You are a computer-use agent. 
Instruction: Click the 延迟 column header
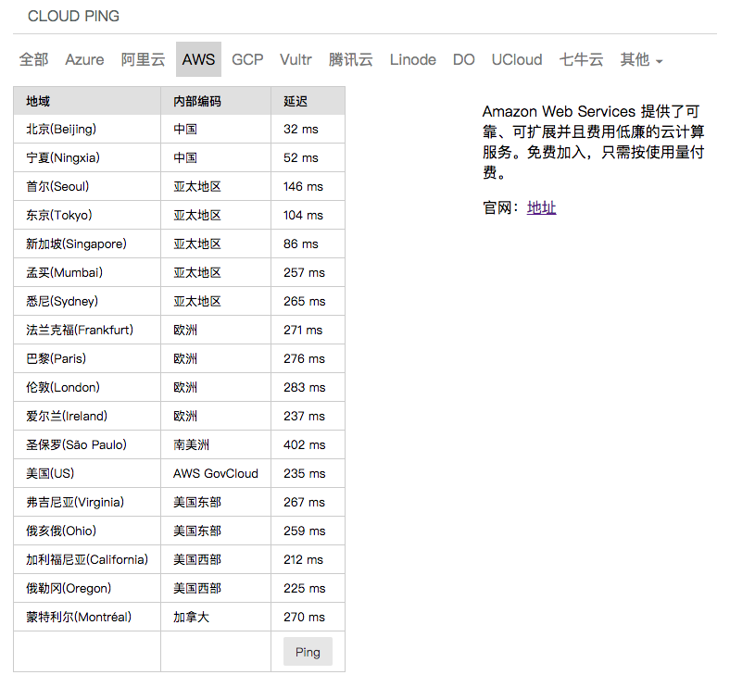[308, 101]
